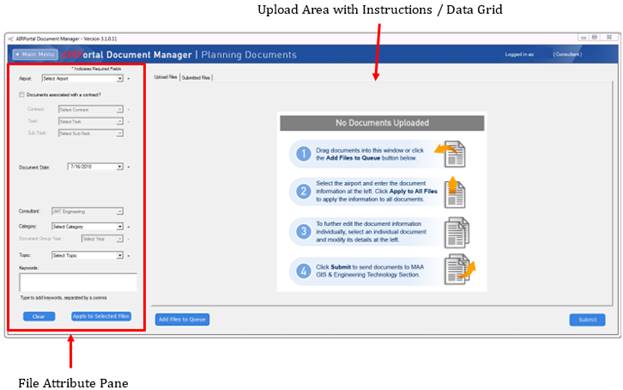Click the 'To further edit' instruction text
This screenshot has height=390, width=623.
coord(371,232)
